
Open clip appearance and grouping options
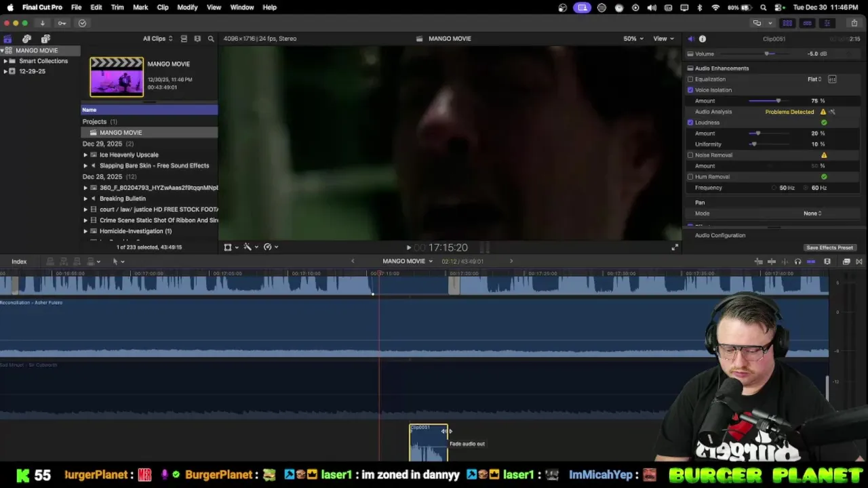pos(197,39)
